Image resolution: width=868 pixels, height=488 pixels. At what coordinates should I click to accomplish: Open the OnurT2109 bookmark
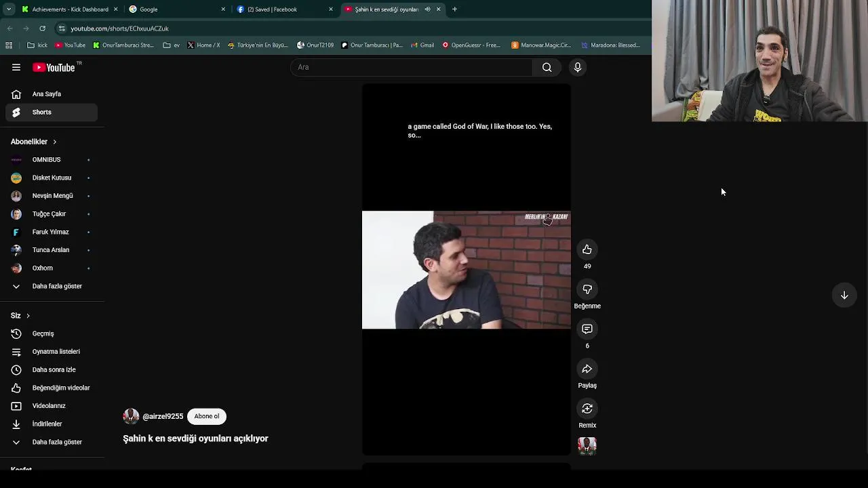[x=315, y=45]
